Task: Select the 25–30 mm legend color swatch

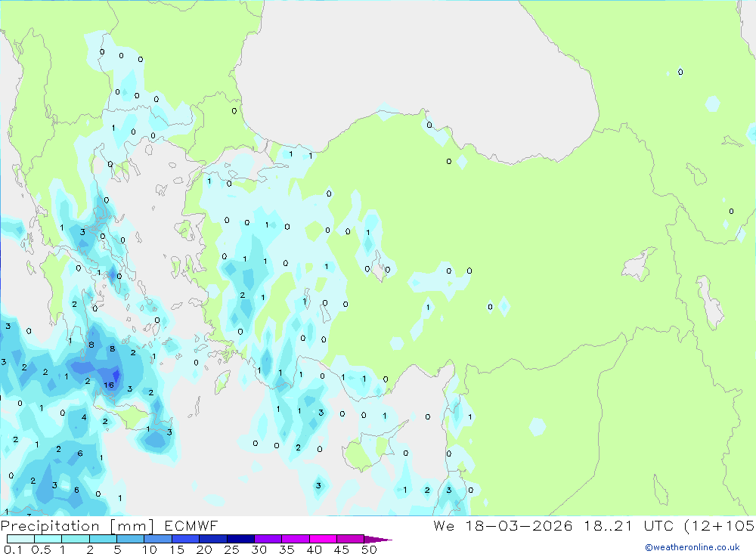Action: click(x=240, y=539)
